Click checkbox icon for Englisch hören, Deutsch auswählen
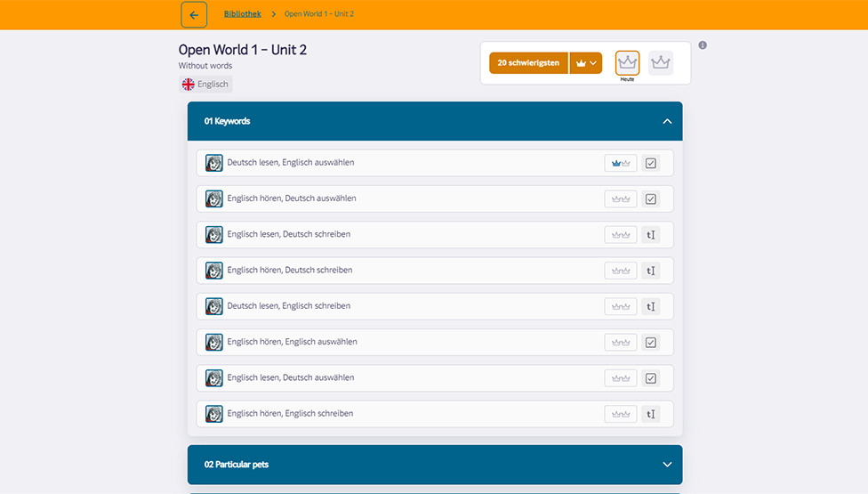868x494 pixels. (651, 199)
